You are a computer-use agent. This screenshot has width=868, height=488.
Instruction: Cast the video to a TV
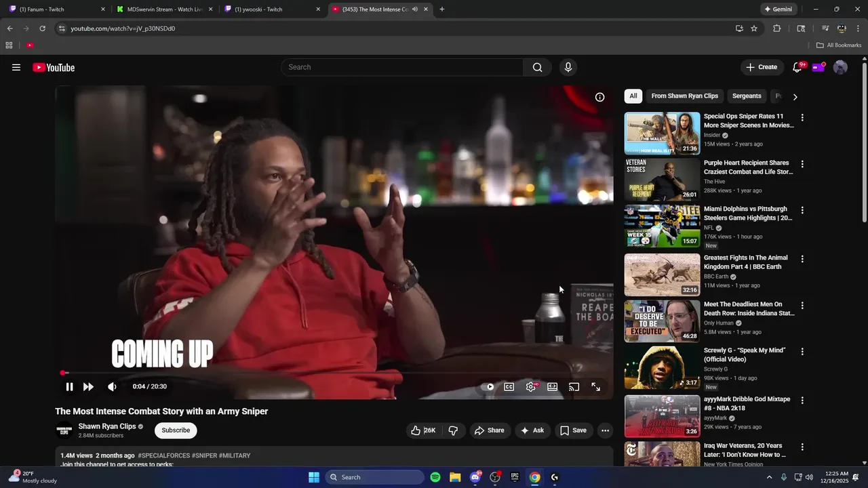click(x=574, y=387)
